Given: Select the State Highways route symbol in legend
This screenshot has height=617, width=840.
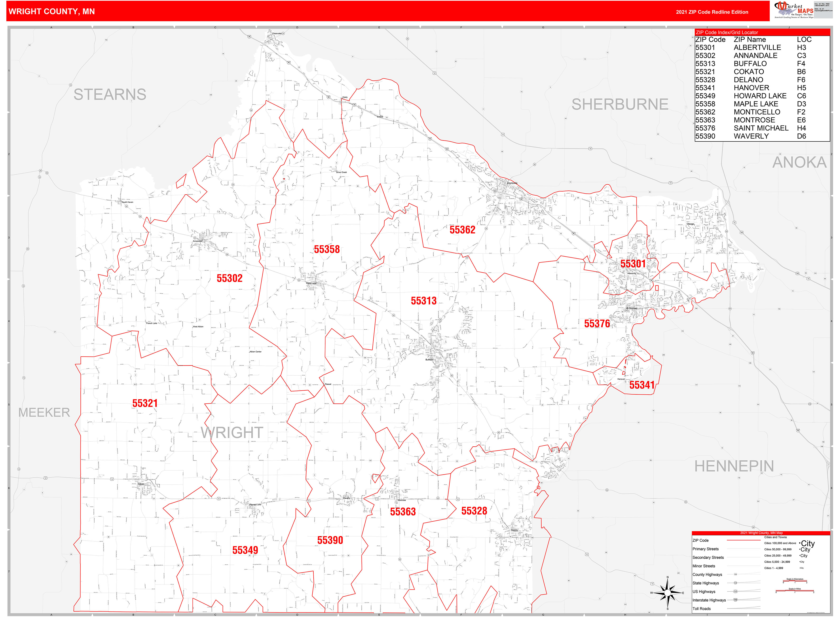Looking at the screenshot, I should coord(735,583).
